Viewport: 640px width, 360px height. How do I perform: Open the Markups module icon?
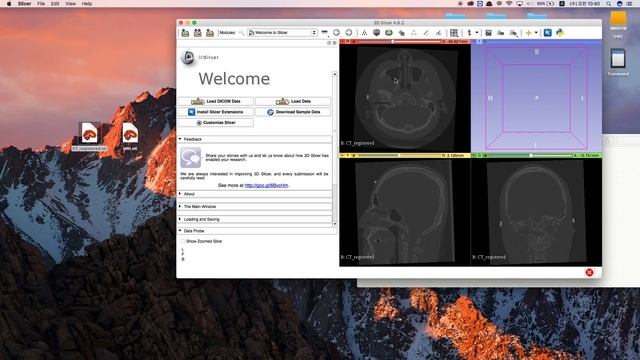413,33
